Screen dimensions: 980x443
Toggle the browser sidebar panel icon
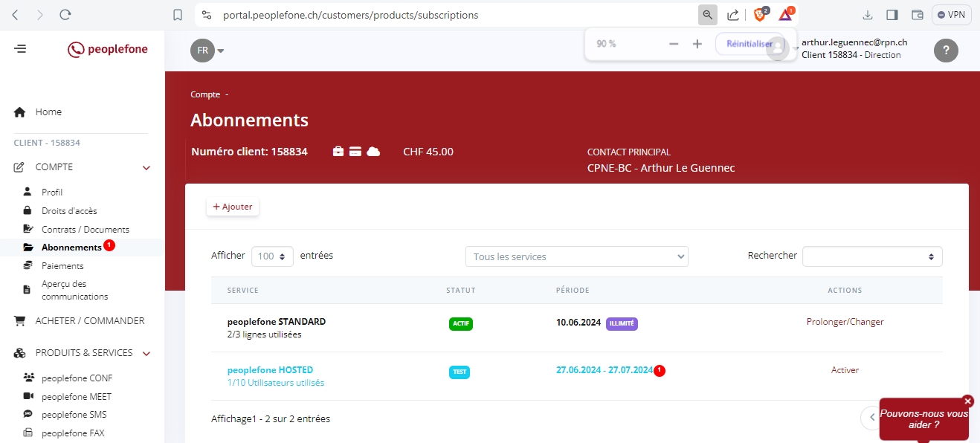click(x=892, y=15)
